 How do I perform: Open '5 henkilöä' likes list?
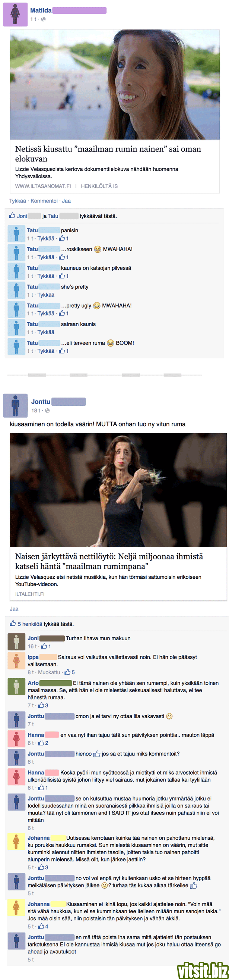click(x=30, y=624)
